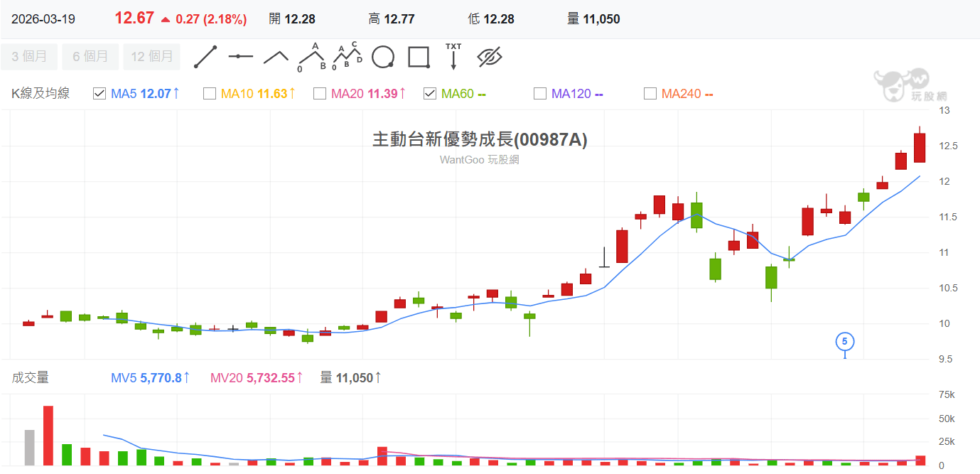Select the trend line drawing tool
The image size is (980, 474).
tap(206, 55)
